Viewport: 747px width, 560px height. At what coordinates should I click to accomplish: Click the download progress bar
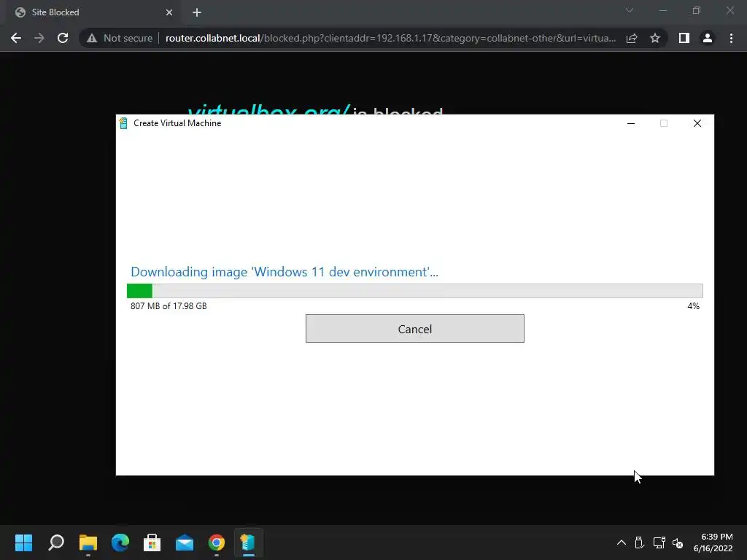pos(414,290)
